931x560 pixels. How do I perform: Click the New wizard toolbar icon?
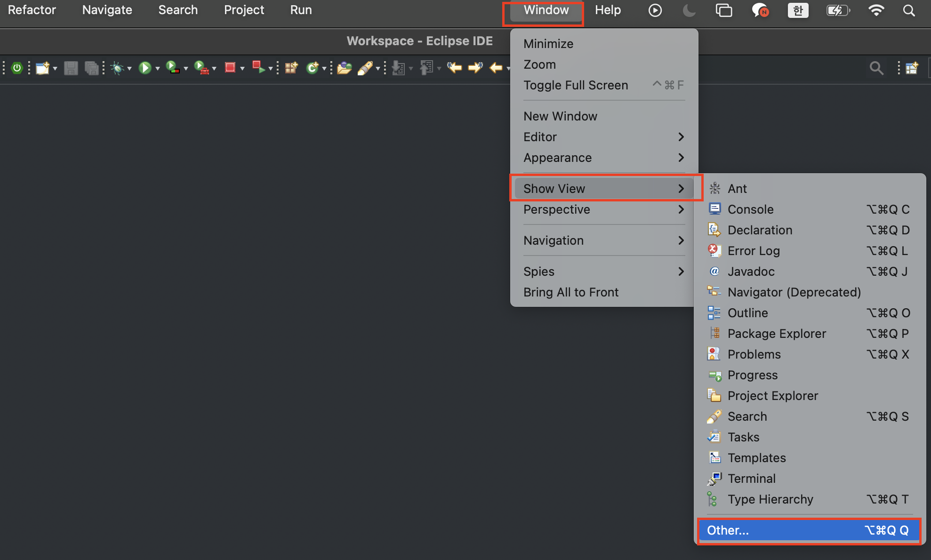[42, 68]
